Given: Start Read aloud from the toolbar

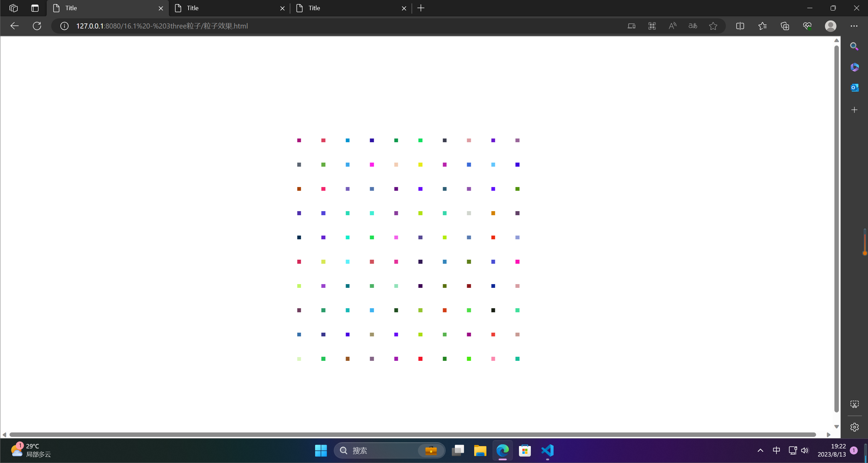Looking at the screenshot, I should coord(672,26).
